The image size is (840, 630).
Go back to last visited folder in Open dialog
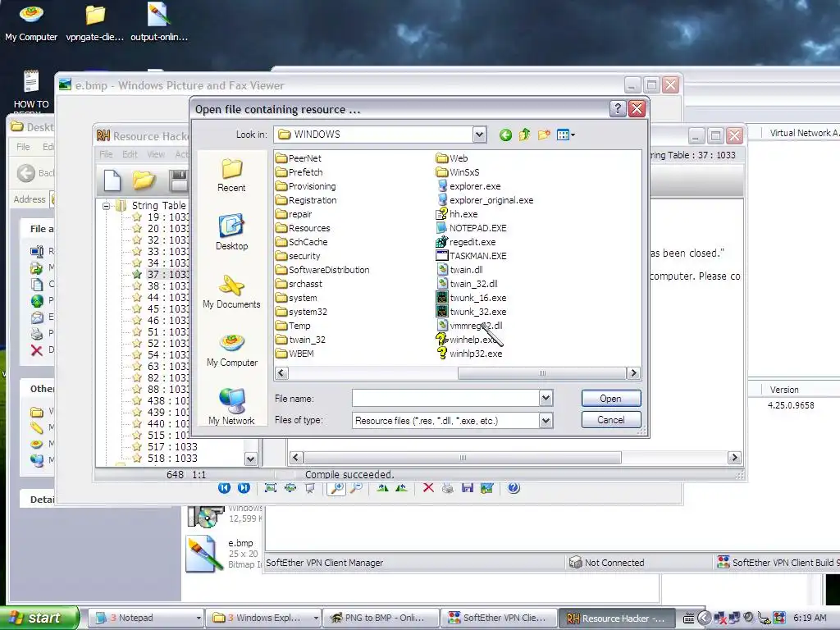click(x=505, y=135)
